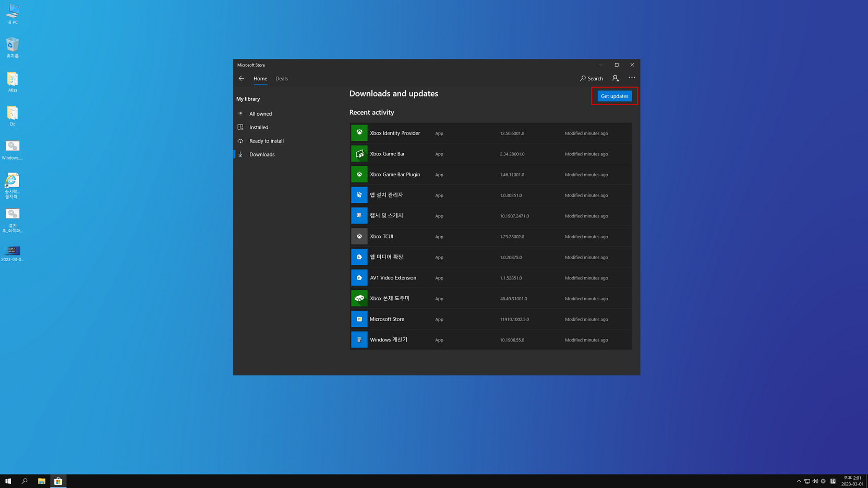868x488 pixels.
Task: Select the 2023-03-0 desktop file
Action: pyautogui.click(x=13, y=253)
